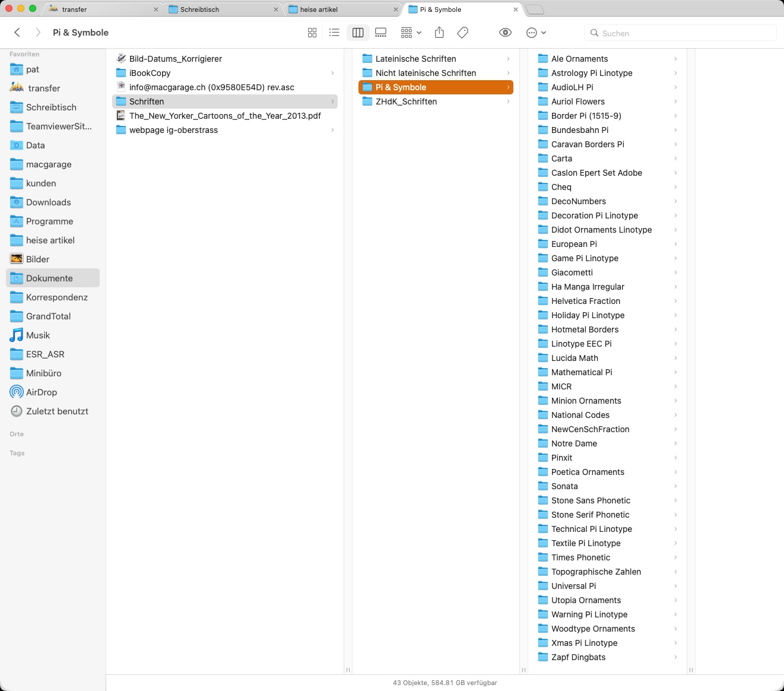Go forward with the forward arrow
Screen dimensions: 784x691
38,33
